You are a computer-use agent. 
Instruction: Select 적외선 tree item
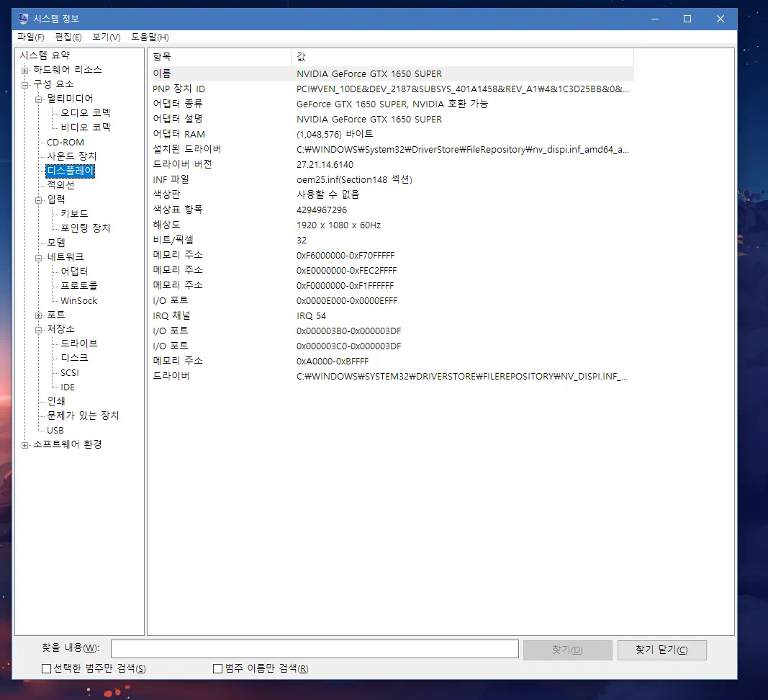coord(60,185)
